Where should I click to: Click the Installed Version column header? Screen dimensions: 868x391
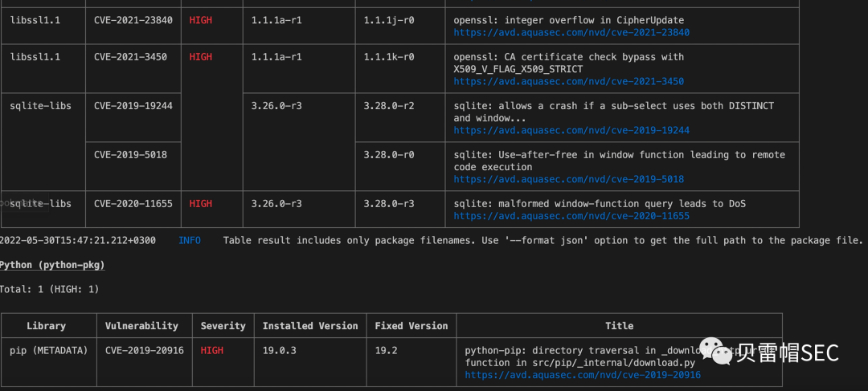pos(310,326)
